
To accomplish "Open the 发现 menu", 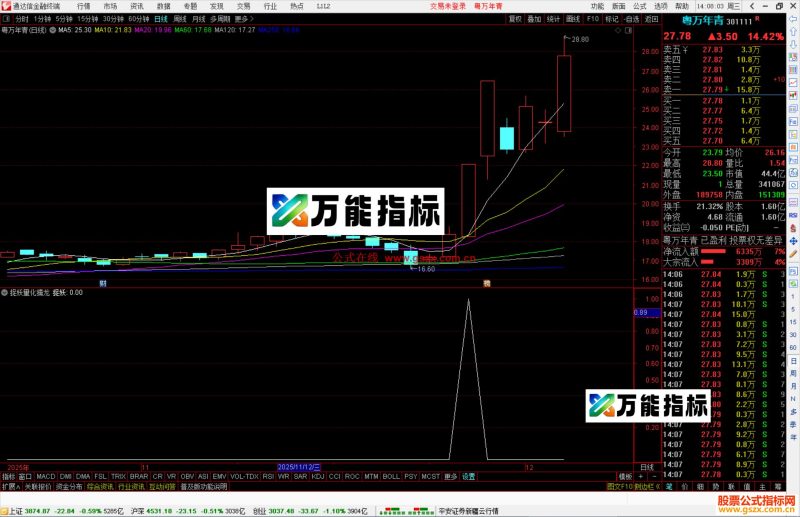I will point(217,6).
